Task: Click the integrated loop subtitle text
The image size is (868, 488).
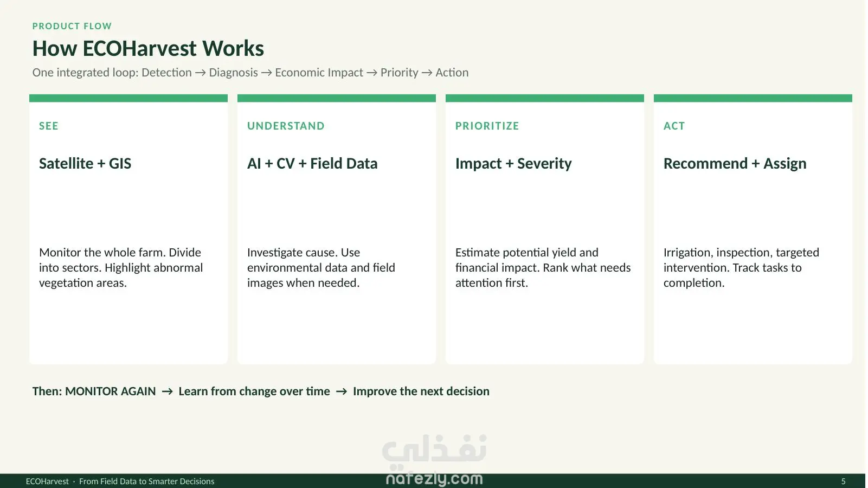Action: click(x=250, y=73)
